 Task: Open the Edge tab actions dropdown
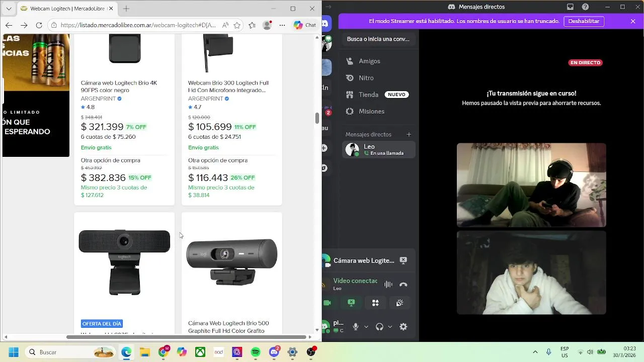pos(9,9)
